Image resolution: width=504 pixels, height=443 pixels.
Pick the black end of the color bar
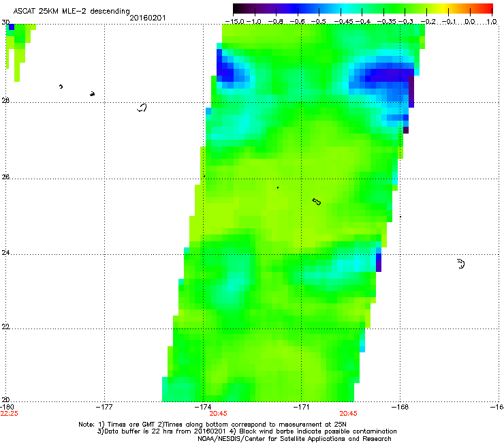point(237,9)
